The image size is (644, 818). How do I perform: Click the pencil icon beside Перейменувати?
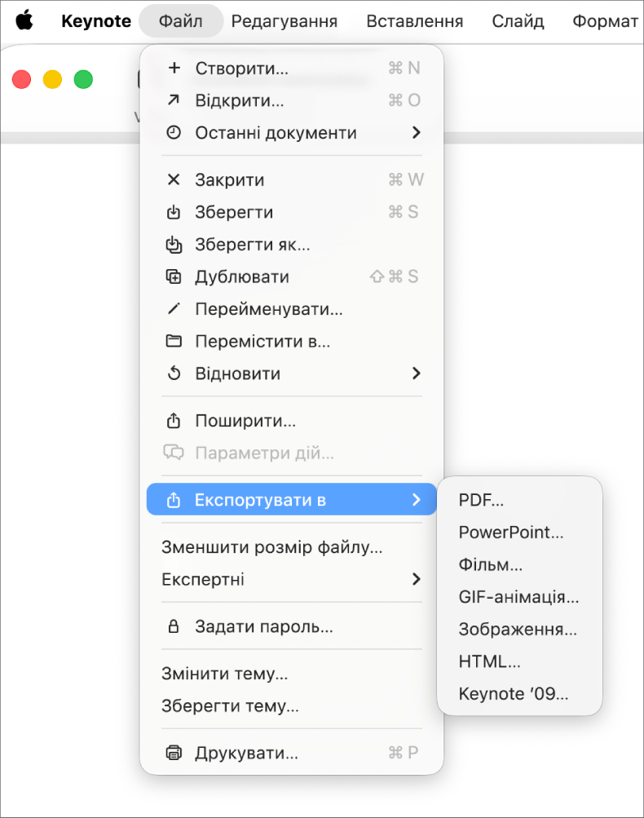(x=174, y=309)
